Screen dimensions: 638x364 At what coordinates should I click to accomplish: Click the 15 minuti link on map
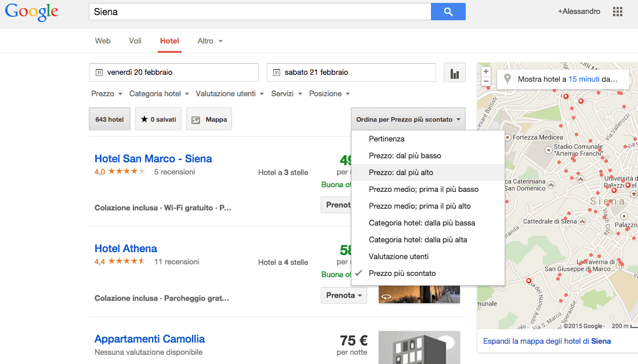coord(584,79)
